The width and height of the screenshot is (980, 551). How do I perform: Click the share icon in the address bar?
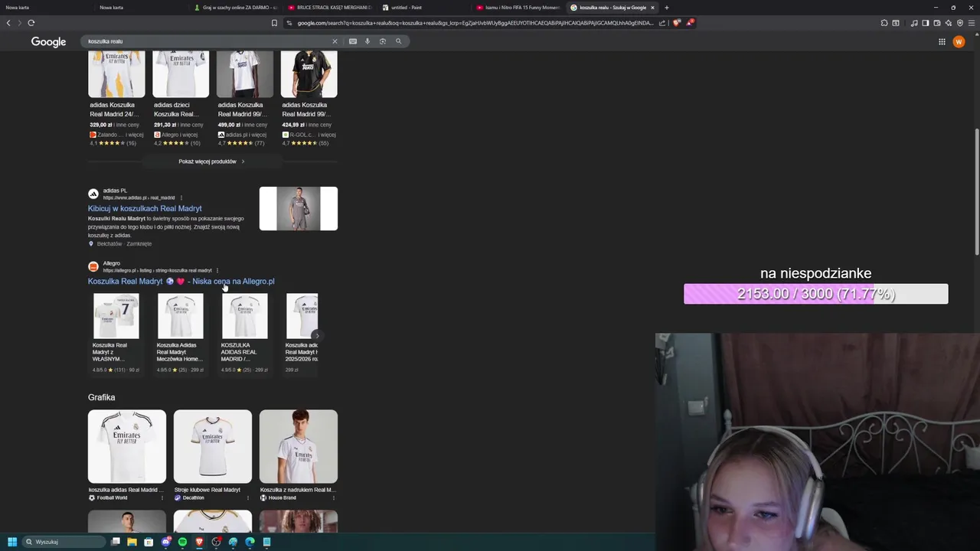[x=662, y=23]
